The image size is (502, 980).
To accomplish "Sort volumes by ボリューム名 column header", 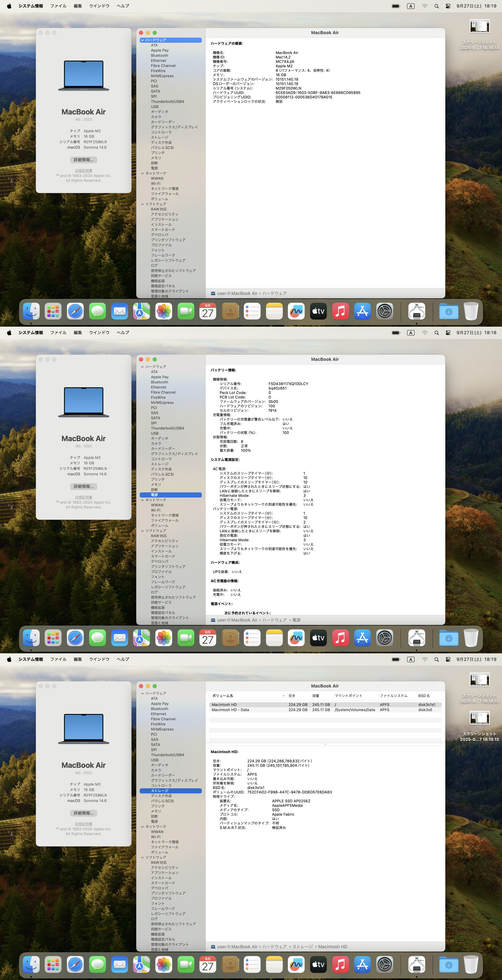I will click(223, 696).
